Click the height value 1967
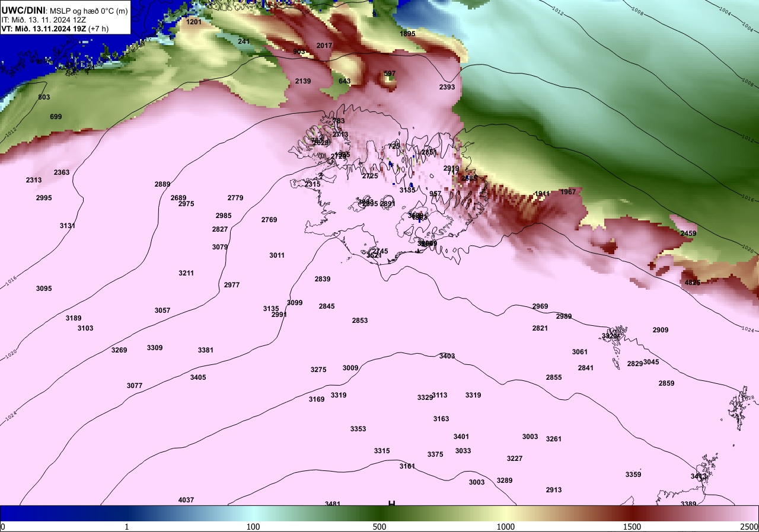Viewport: 759px width, 532px height. coord(568,192)
